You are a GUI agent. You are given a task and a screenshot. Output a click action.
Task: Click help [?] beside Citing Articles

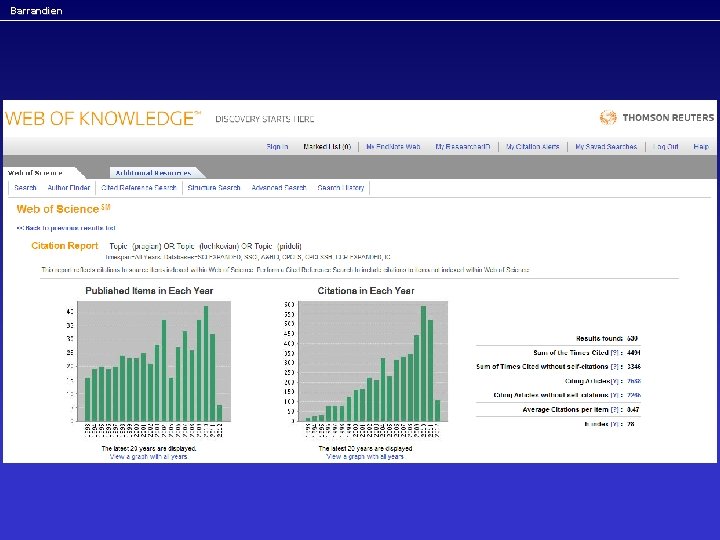[x=614, y=381]
